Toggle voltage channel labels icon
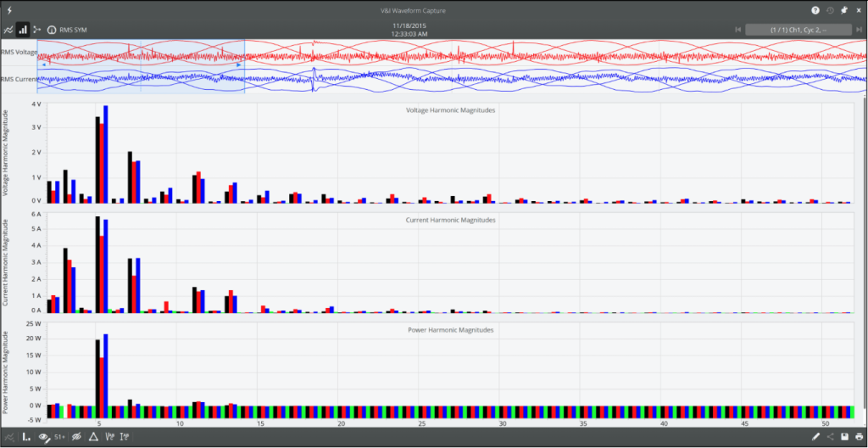The height and width of the screenshot is (448, 868). coord(109,437)
